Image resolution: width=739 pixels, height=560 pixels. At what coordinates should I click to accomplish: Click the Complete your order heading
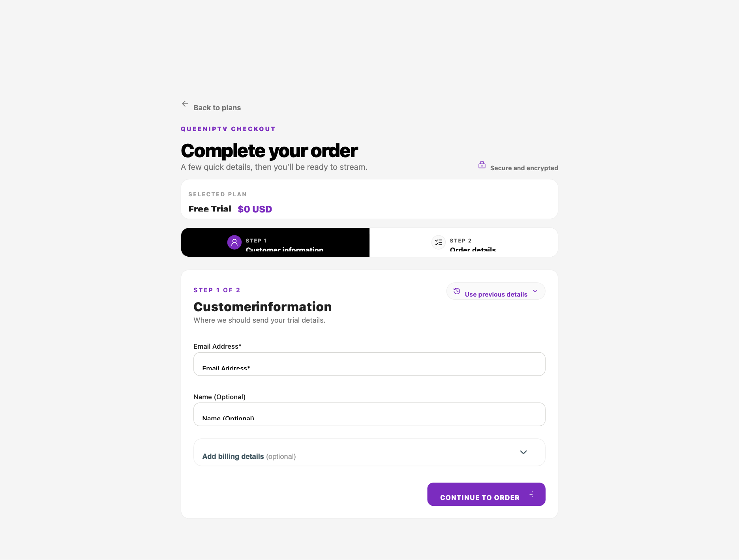coord(269,150)
